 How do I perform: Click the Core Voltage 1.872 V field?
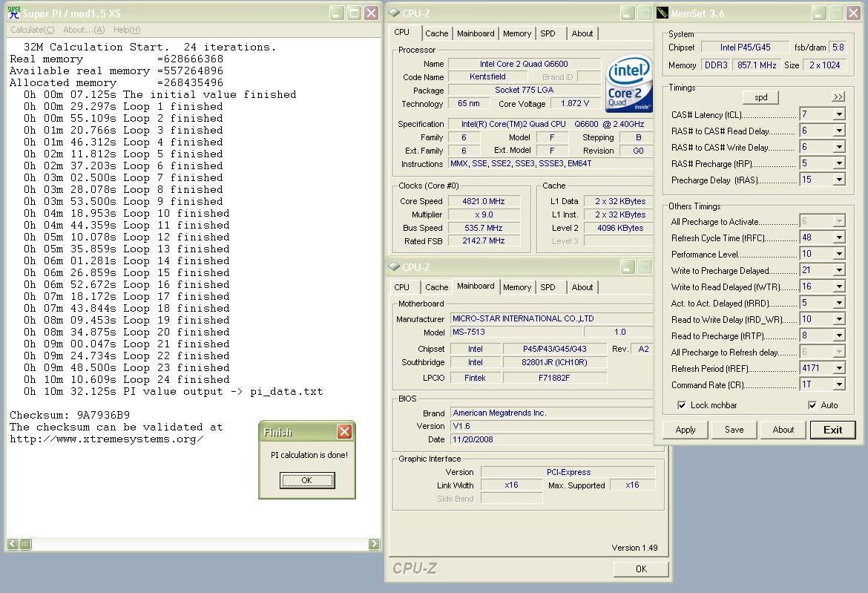[575, 104]
